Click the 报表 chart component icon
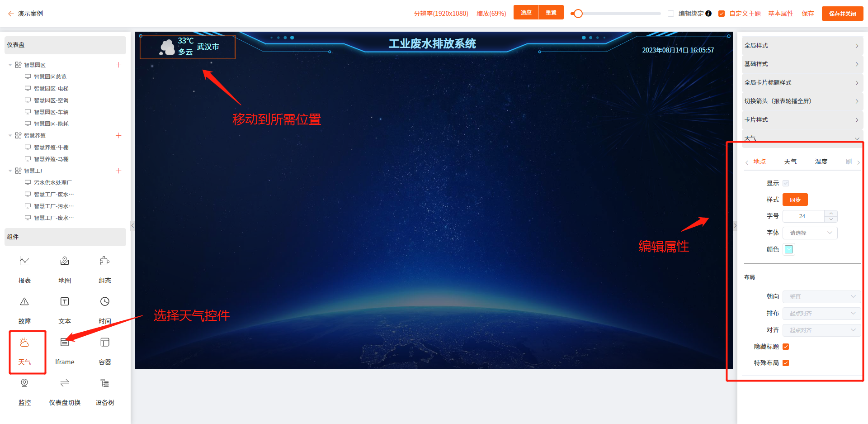868x424 pixels. coord(24,261)
